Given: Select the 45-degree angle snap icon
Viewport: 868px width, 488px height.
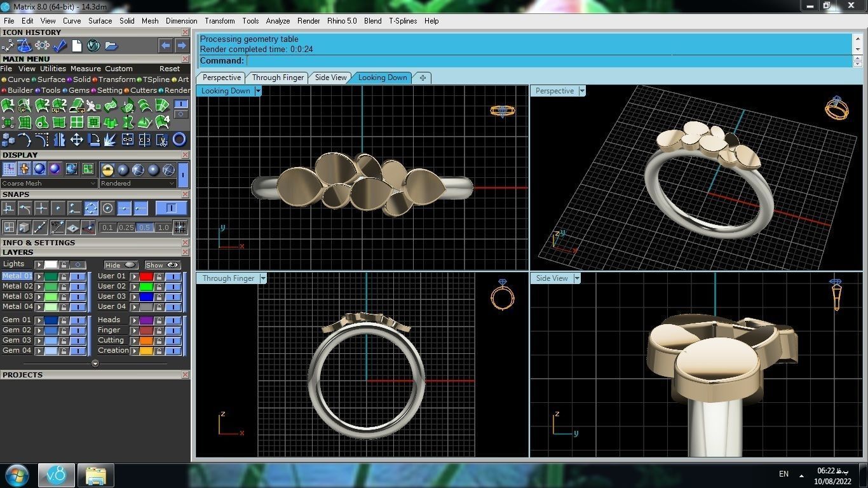Looking at the screenshot, I should click(58, 226).
